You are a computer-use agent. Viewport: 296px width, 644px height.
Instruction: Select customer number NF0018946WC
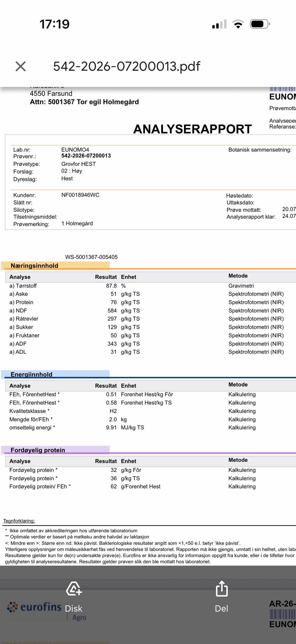[80, 195]
